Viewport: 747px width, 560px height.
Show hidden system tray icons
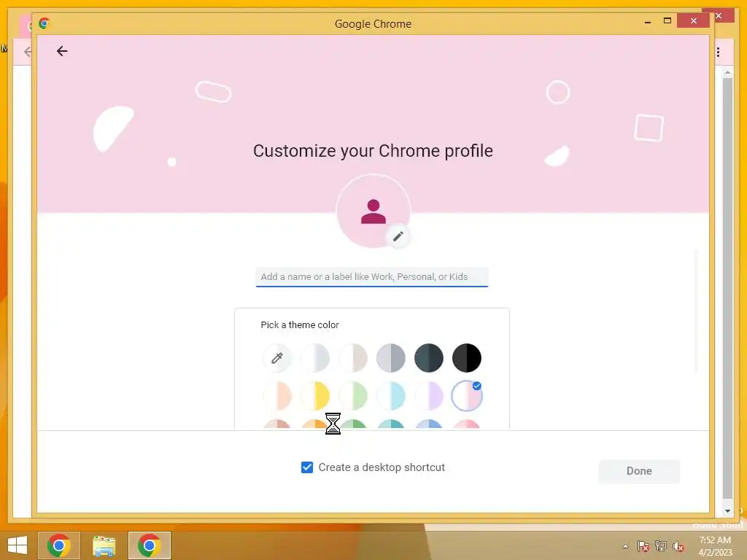[x=625, y=546]
